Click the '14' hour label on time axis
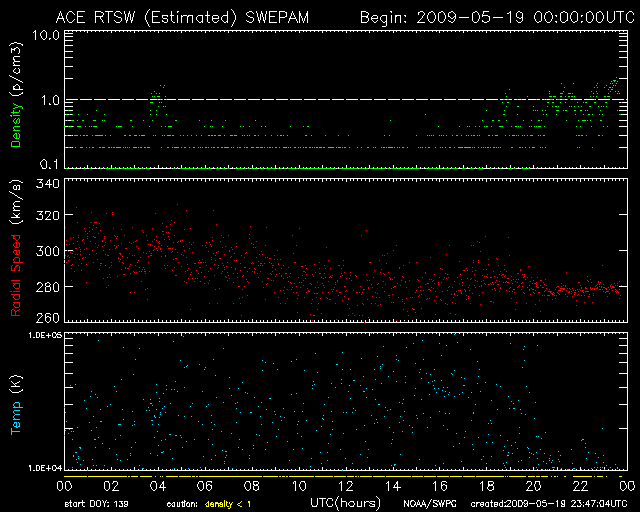The height and width of the screenshot is (512, 640). point(393,486)
